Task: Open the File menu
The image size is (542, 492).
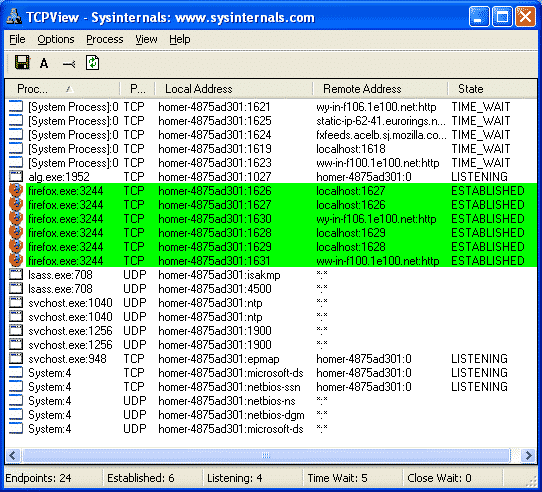Action: 17,39
